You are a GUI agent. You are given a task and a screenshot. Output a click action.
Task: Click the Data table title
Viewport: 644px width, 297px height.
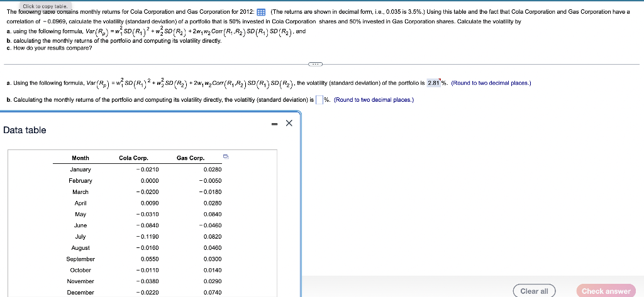25,130
